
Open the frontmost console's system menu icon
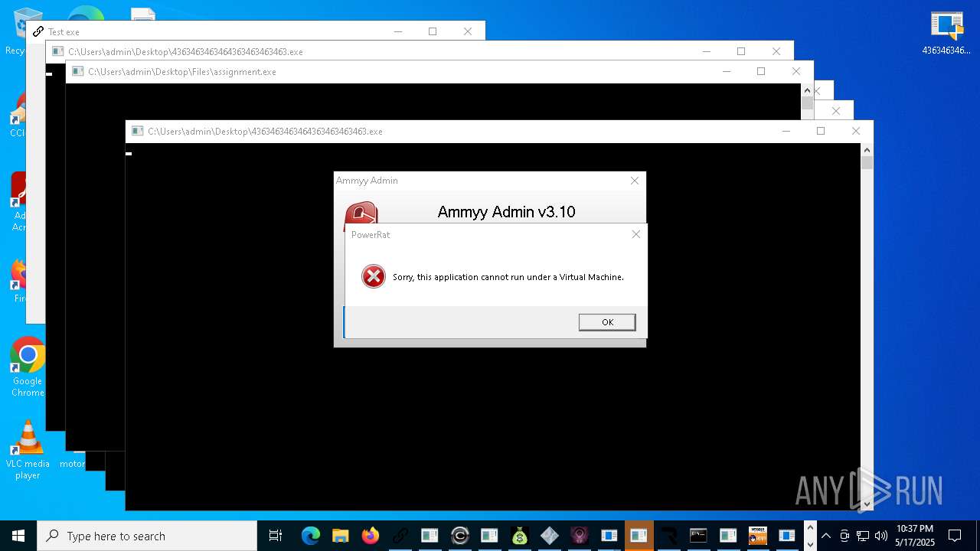pos(138,131)
